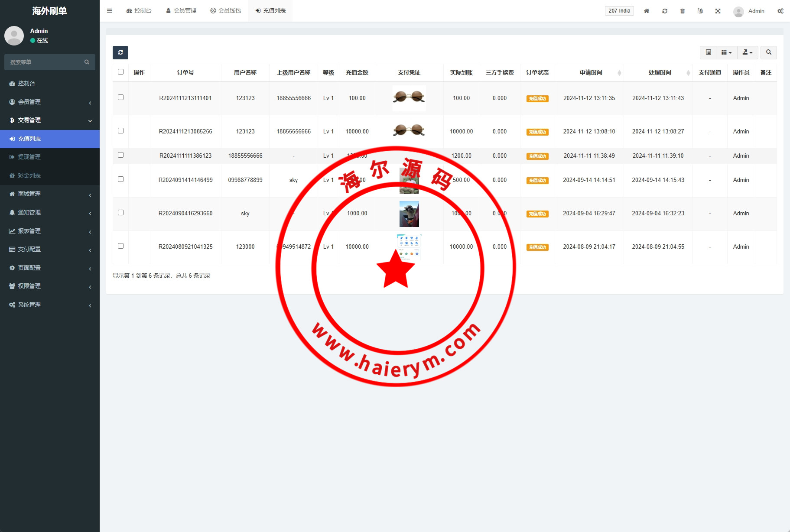Expand the 会员管理 sidebar menu
The height and width of the screenshot is (532, 790).
(50, 102)
